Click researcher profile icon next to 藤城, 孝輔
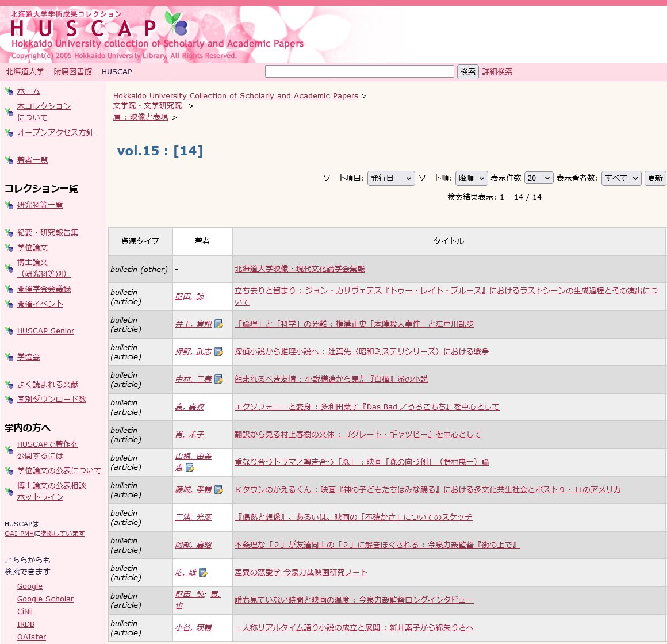The width and height of the screenshot is (667, 644). click(218, 489)
